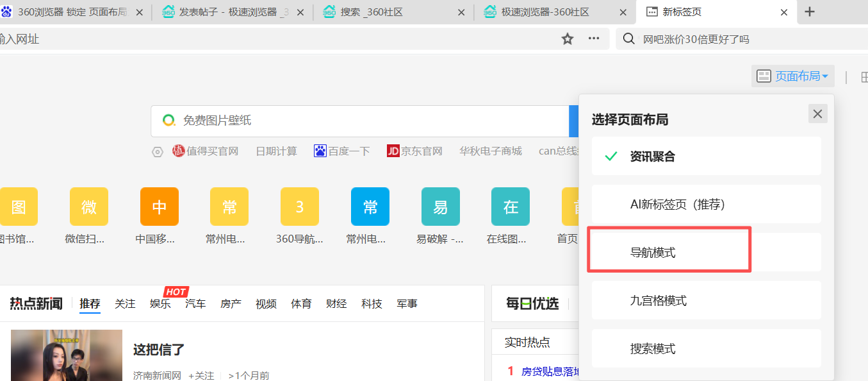Switch to the 360浏览器 锁定 页面布局 tab
The width and height of the screenshot is (868, 381).
coord(72,12)
